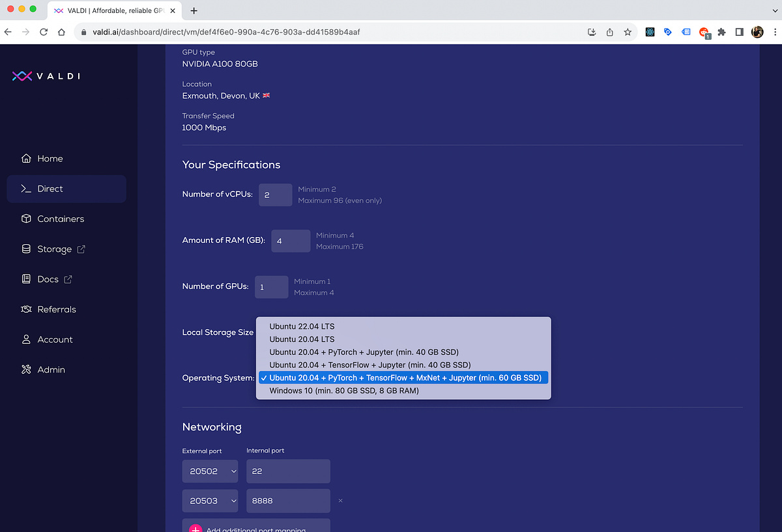
Task: Click the Home house icon in sidebar
Action: click(26, 158)
